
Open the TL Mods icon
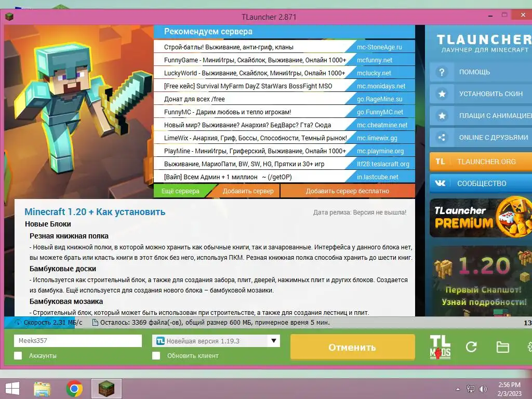[x=440, y=347]
